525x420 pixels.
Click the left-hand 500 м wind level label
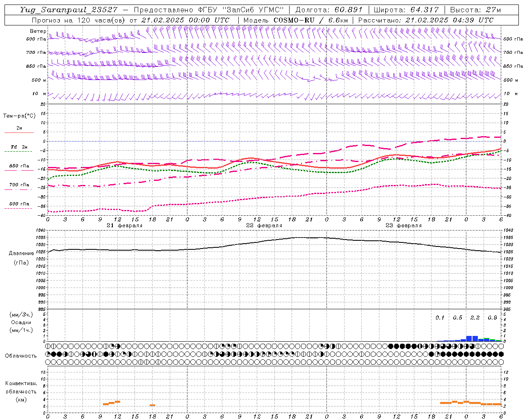pyautogui.click(x=39, y=80)
